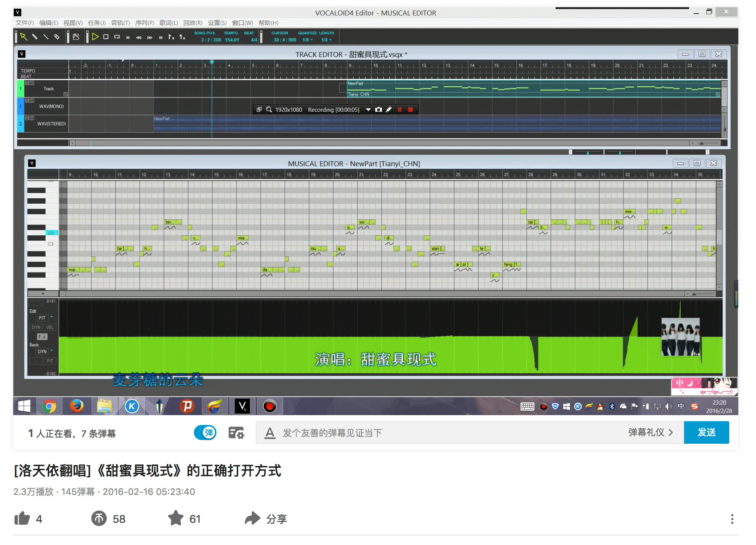Solo the WAV(MONO) track
This screenshot has width=756, height=545.
coord(32,100)
